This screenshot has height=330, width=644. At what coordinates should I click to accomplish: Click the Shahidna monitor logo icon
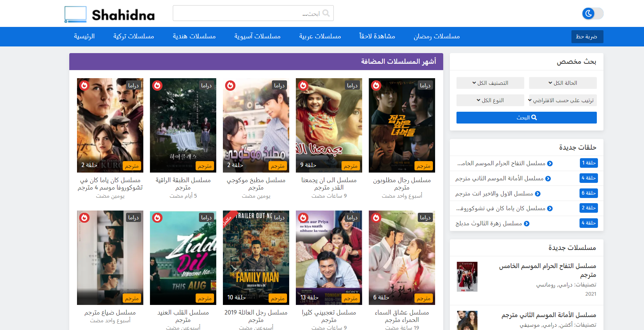(76, 14)
